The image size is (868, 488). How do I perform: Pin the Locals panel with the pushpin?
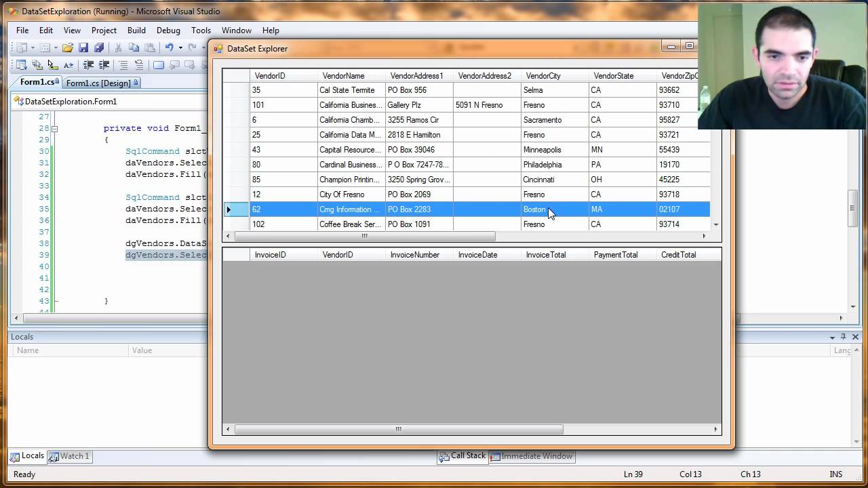(844, 337)
